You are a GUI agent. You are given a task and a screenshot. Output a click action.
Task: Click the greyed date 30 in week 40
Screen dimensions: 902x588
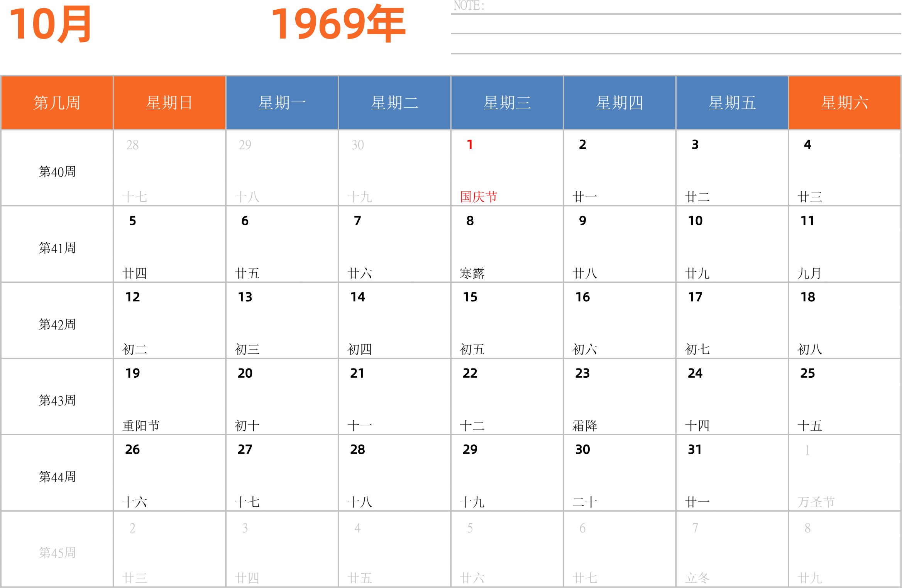coord(357,145)
